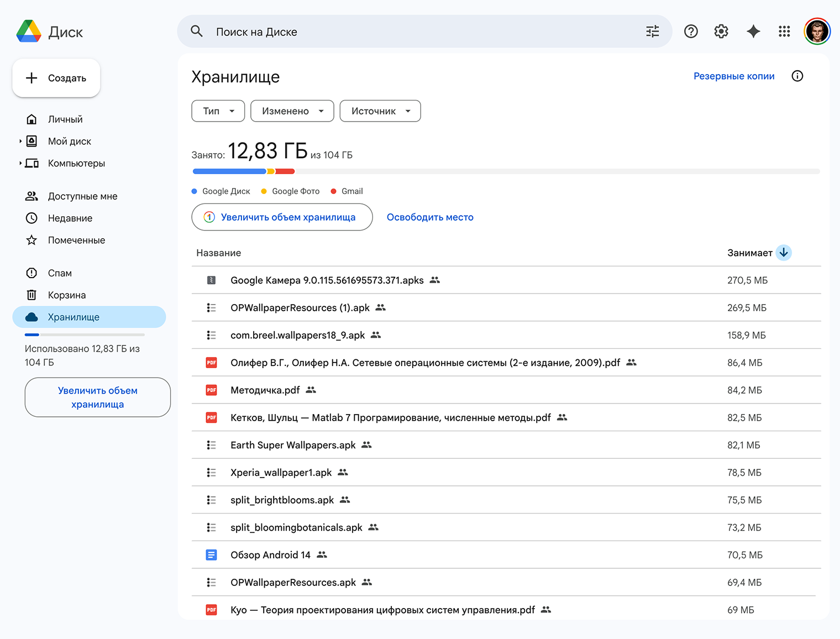Open the Тип filter dropdown
The width and height of the screenshot is (840, 639).
point(218,111)
